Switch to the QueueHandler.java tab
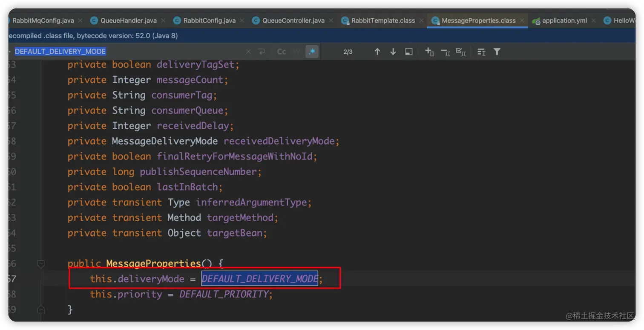644x330 pixels. (x=129, y=20)
